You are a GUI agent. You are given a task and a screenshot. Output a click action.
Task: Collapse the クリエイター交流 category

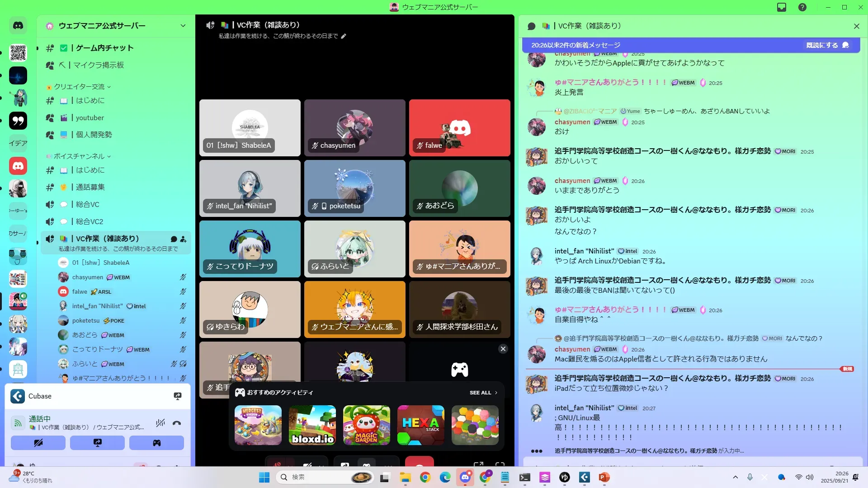79,87
